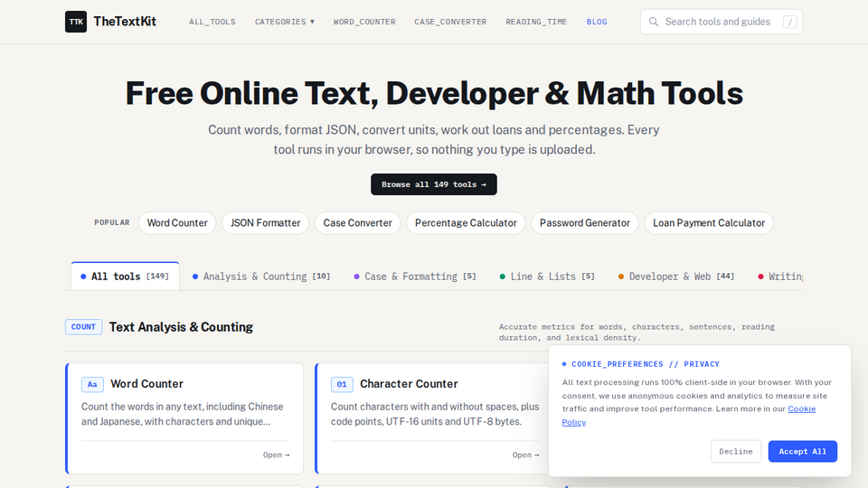Select the Loan Payment Calculator chip

tap(709, 223)
